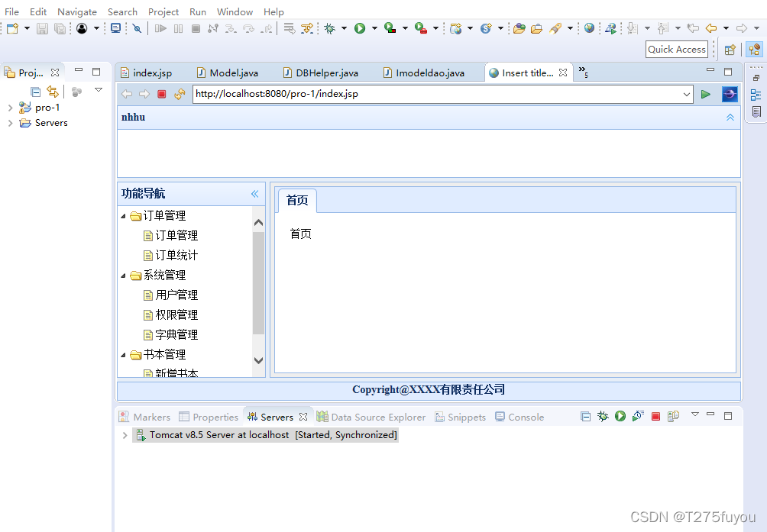Expand the Servers project node

coord(10,123)
